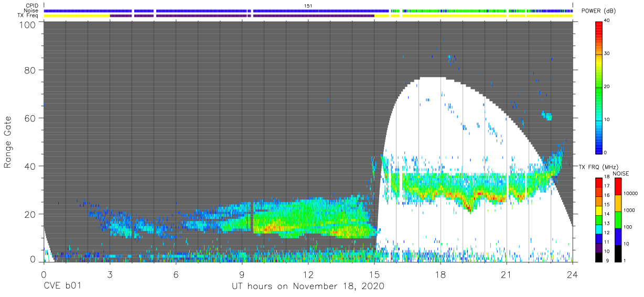Click the CPID value '151'
Viewport: 644px width, 297px height.
point(308,5)
